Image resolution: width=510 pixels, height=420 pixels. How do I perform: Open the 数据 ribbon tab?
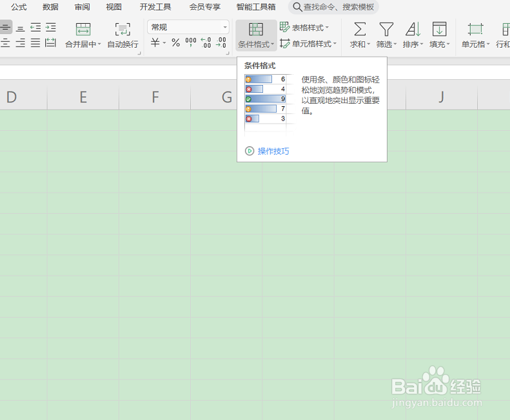coord(50,7)
